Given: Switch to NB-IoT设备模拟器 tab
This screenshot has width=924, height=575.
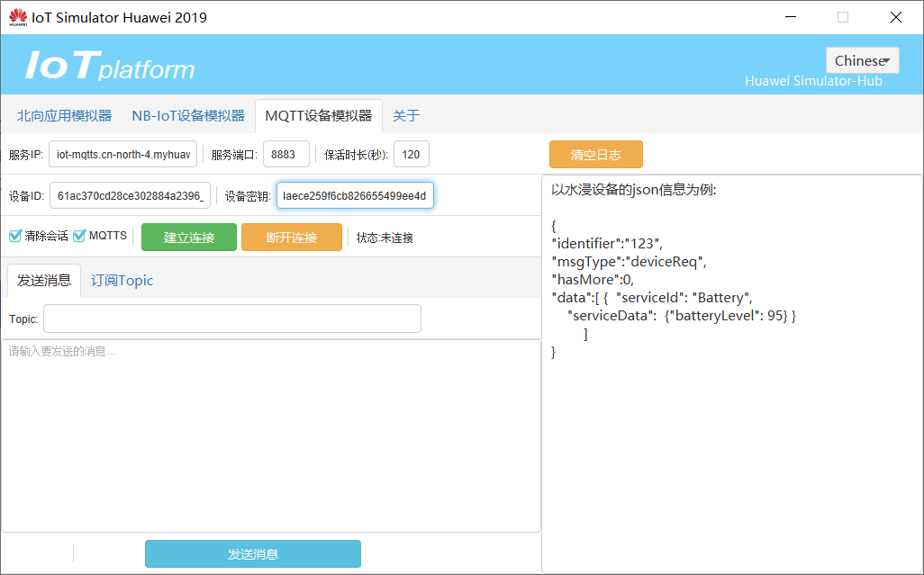Looking at the screenshot, I should [188, 115].
